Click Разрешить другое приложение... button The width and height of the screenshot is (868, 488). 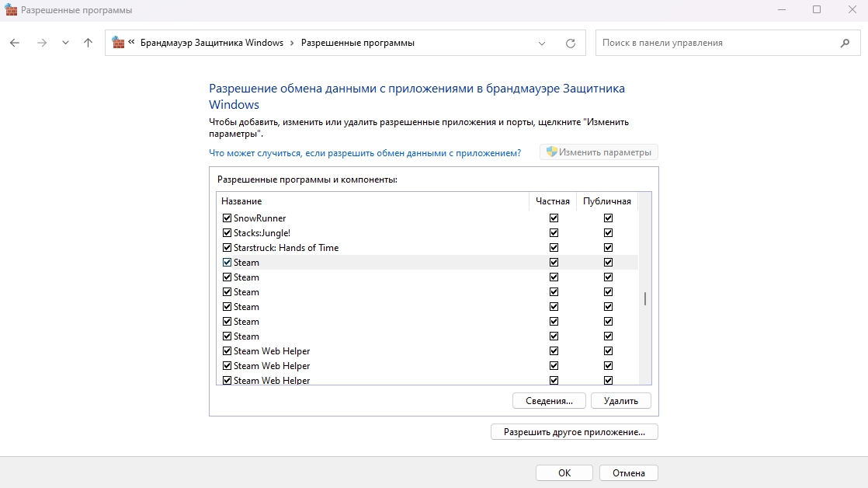[574, 432]
